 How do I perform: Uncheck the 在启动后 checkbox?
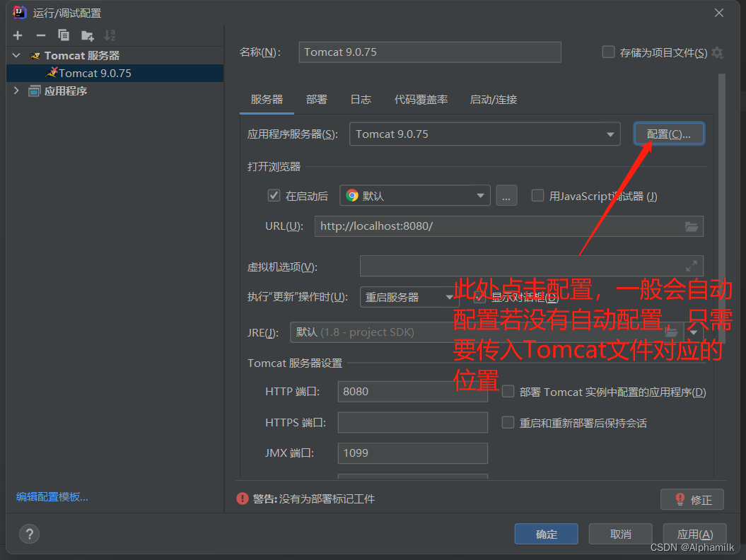click(274, 196)
